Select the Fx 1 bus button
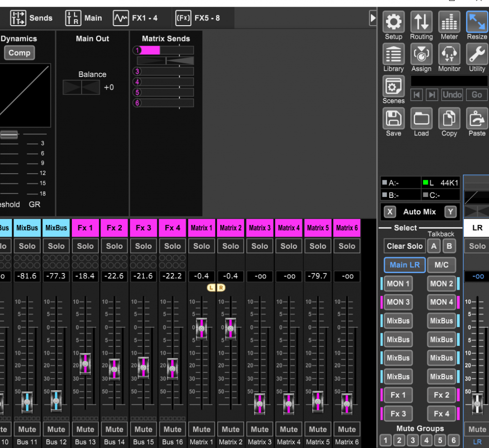 pos(398,395)
